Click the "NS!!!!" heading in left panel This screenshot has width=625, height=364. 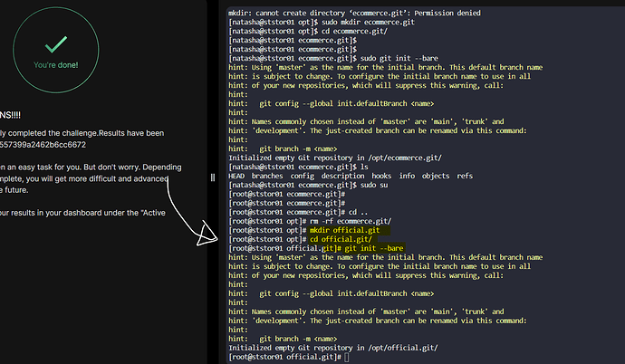[10, 115]
